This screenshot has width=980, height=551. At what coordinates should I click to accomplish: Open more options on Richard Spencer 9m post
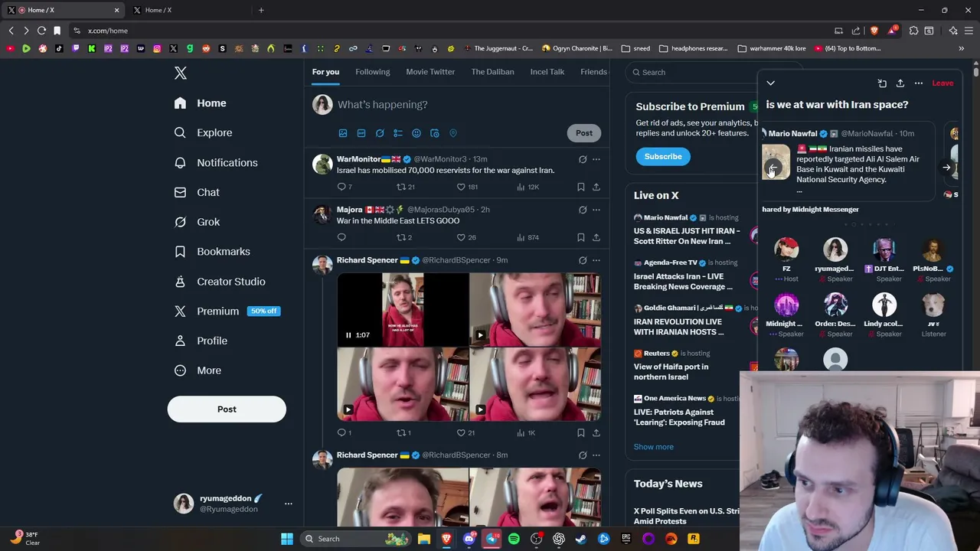pyautogui.click(x=596, y=260)
